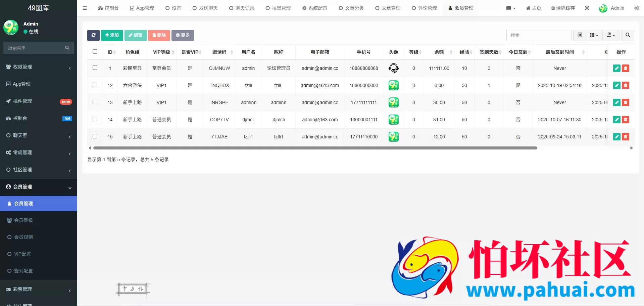The width and height of the screenshot is (644, 306).
Task: Toggle fullscreen with the expand icon
Action: coord(587,8)
